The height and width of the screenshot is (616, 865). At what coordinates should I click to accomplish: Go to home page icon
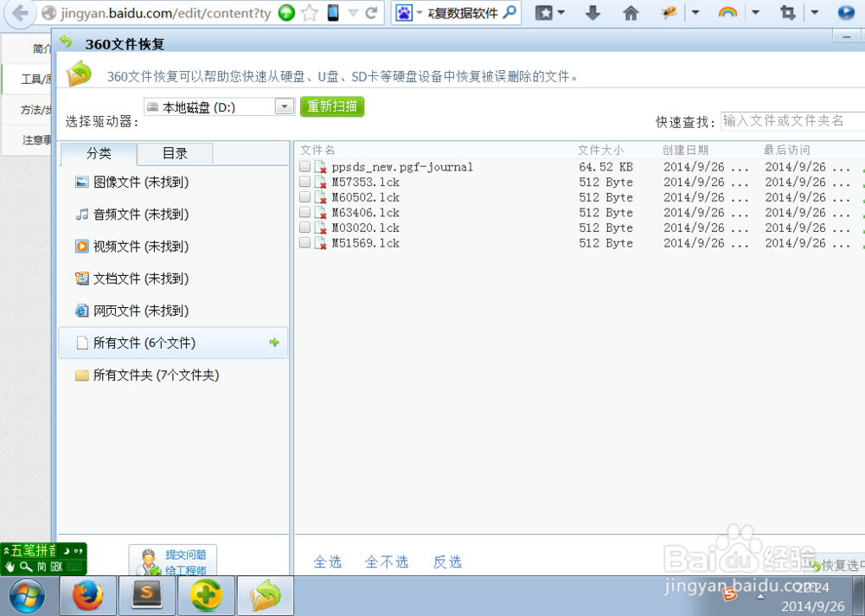tap(631, 13)
